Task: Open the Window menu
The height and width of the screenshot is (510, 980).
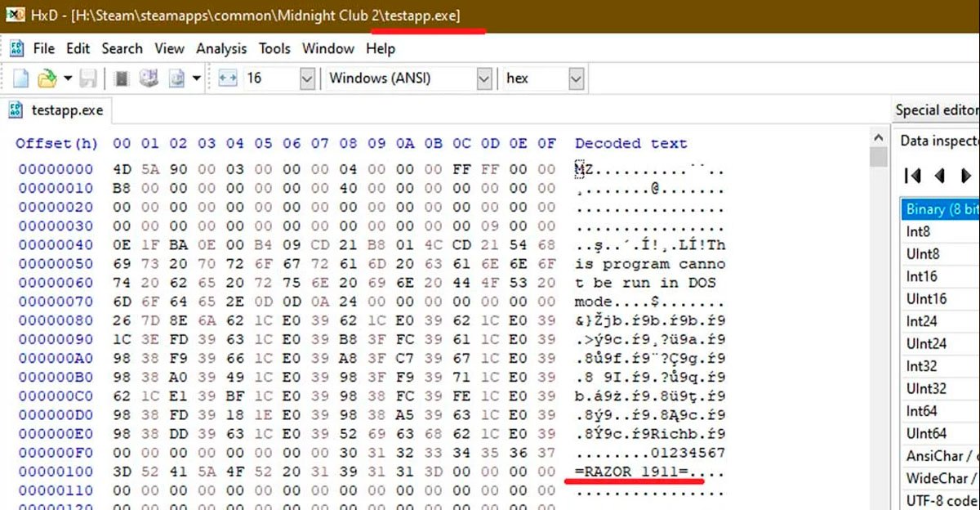Action: tap(328, 49)
